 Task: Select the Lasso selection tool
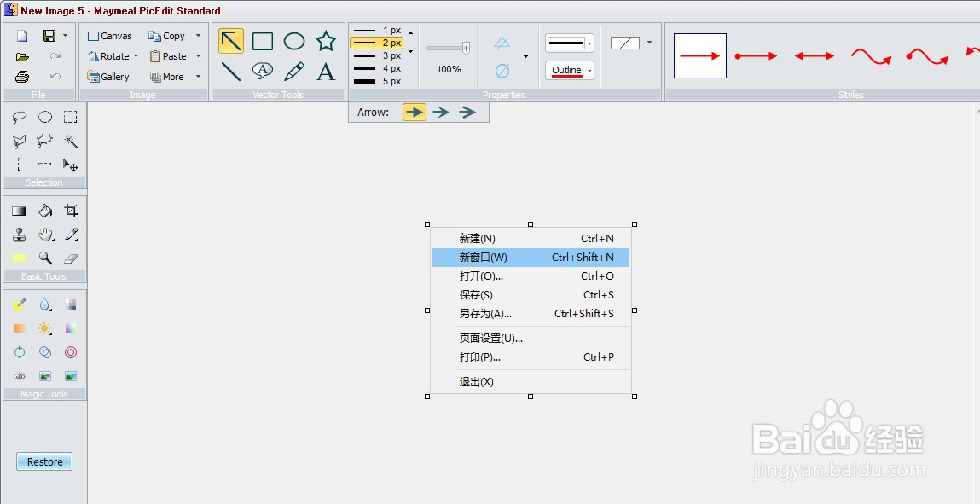click(20, 117)
